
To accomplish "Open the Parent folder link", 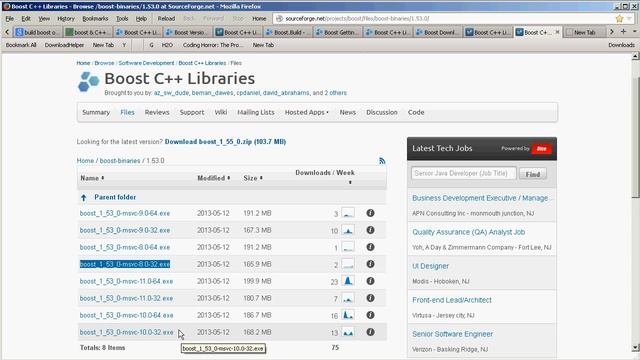I will [115, 197].
